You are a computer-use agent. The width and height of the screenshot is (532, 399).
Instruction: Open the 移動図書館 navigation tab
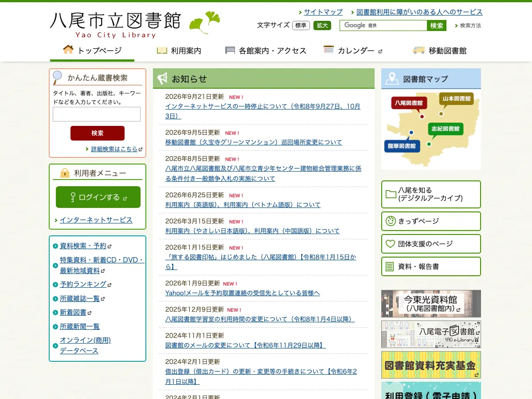tap(440, 51)
